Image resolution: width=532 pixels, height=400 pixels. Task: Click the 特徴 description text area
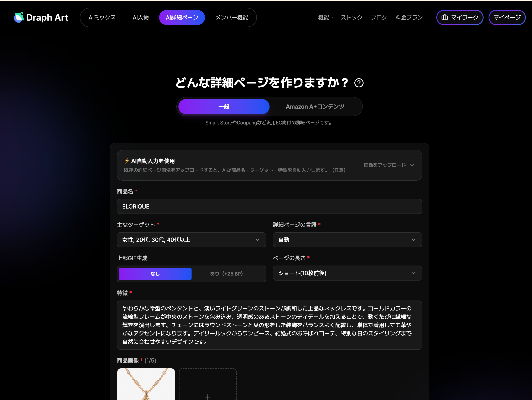coord(269,325)
